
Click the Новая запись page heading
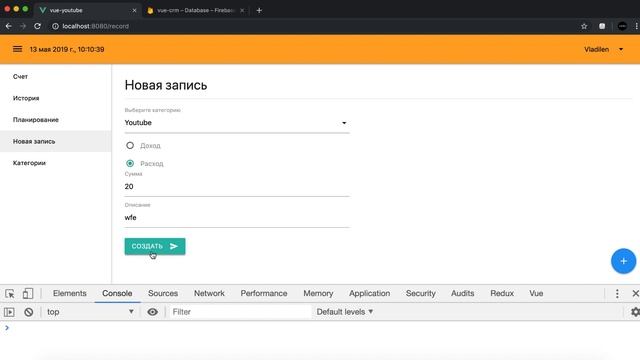click(166, 85)
